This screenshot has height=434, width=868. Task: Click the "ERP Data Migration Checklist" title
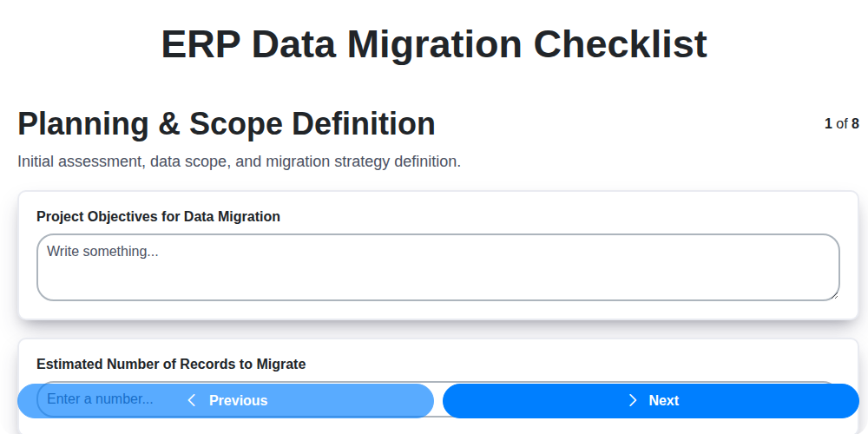[x=434, y=44]
